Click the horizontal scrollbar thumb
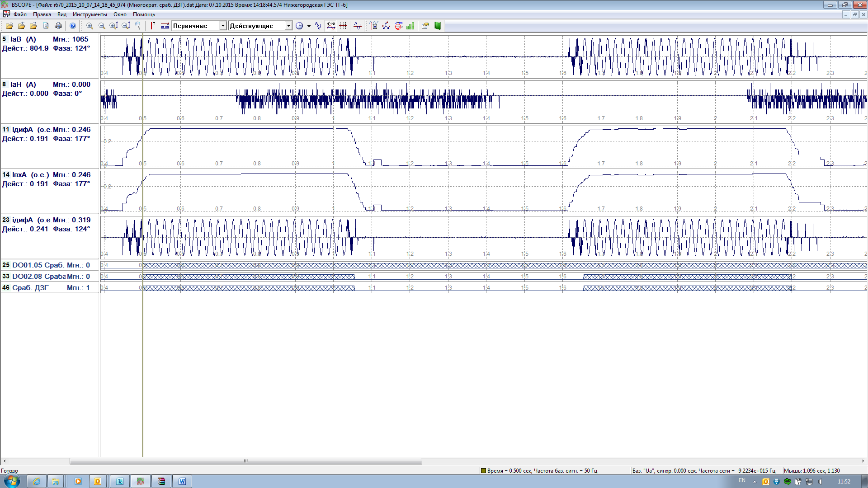868x488 pixels. pyautogui.click(x=245, y=461)
